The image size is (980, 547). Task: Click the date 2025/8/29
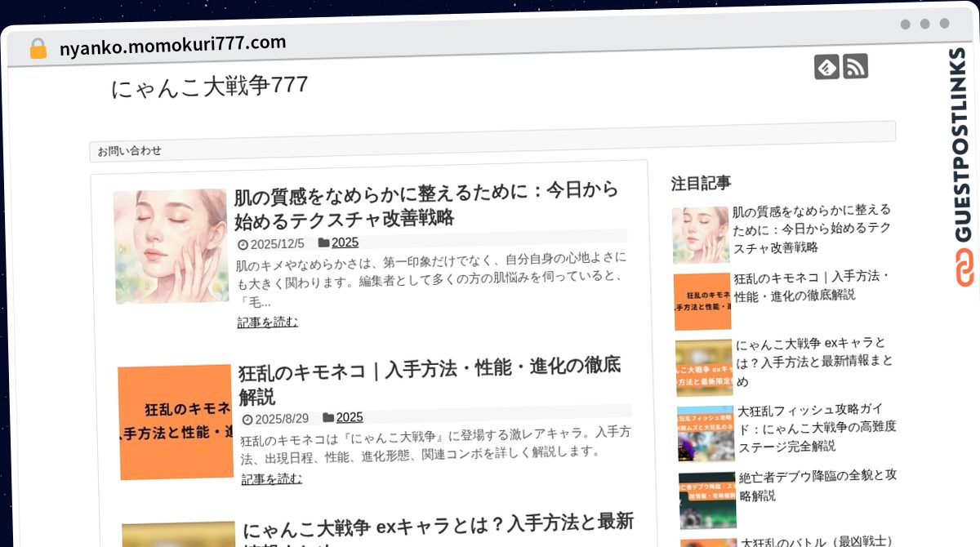[x=282, y=420]
